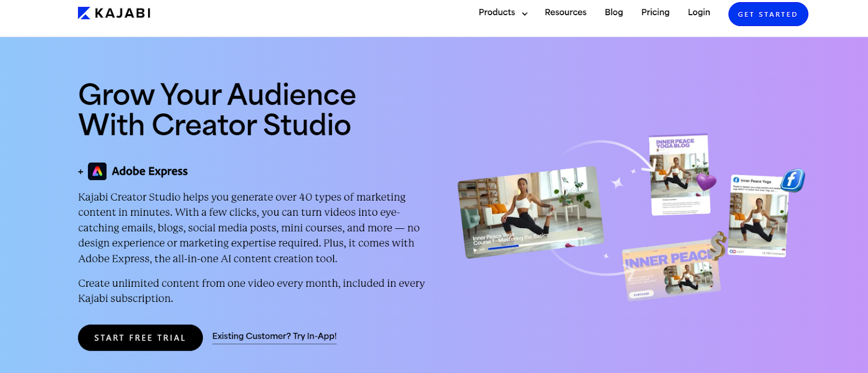Click the Adobe Express label text
The width and height of the screenshot is (868, 373).
point(150,171)
